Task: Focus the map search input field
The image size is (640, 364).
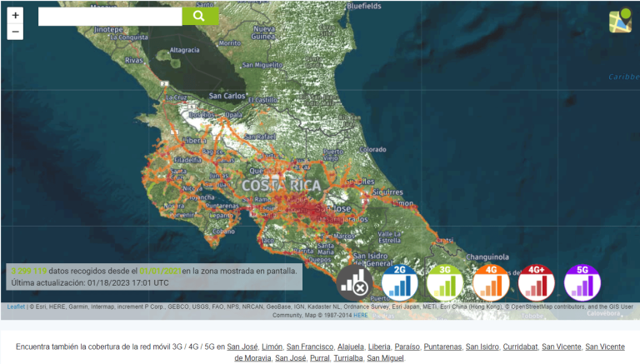Action: coord(110,16)
